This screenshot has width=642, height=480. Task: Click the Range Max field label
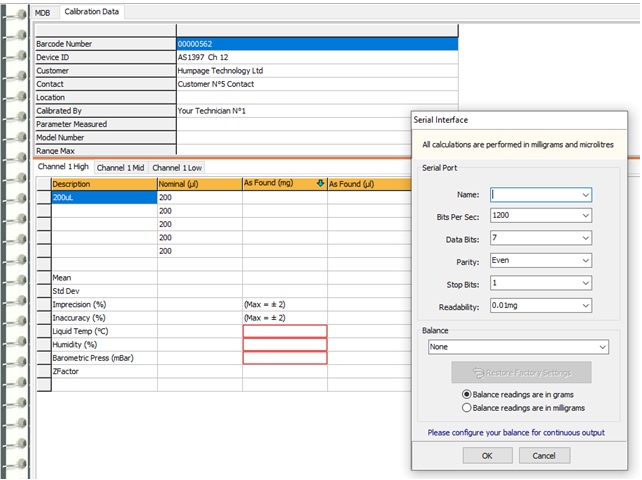coord(106,150)
